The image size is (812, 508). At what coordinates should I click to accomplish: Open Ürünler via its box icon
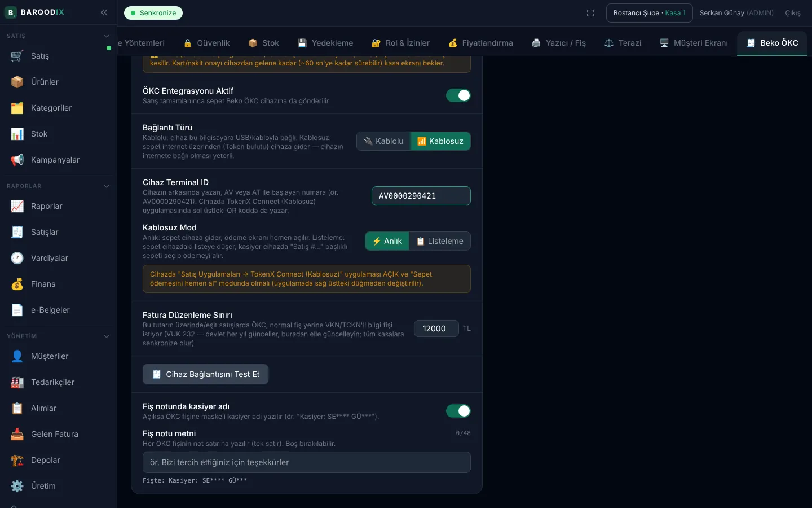17,82
